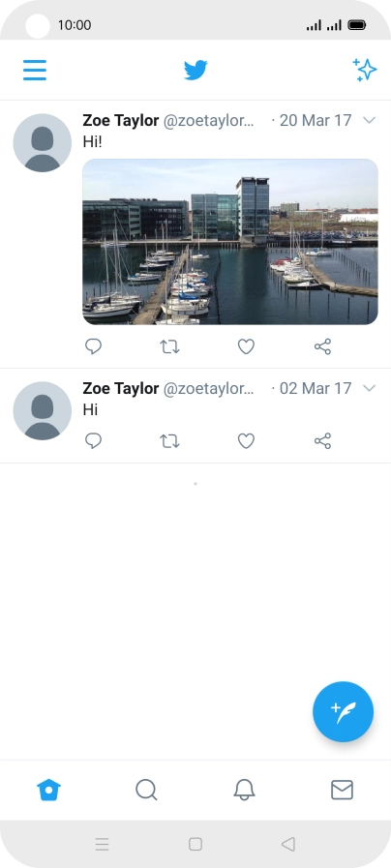The width and height of the screenshot is (391, 868).
Task: Share the 20 Mar 17 tweet
Action: pyautogui.click(x=322, y=346)
